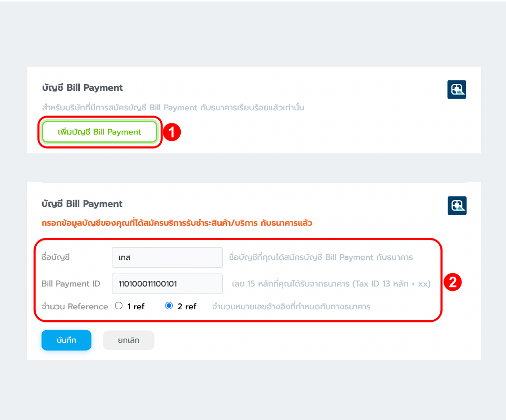506x420 pixels.
Task: Click the hint text beside the ชื่อบัญชี field
Action: 321,257
